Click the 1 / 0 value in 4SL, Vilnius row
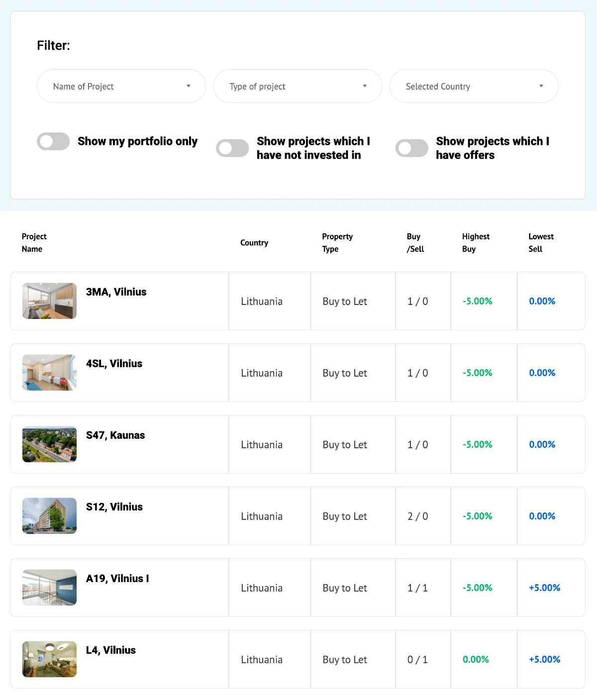The image size is (597, 700). (x=418, y=373)
